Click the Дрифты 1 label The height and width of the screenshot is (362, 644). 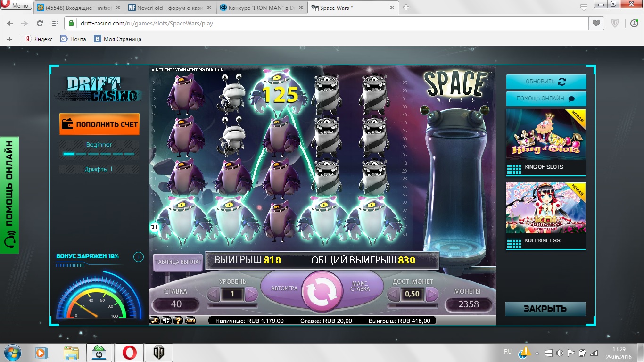(x=99, y=169)
